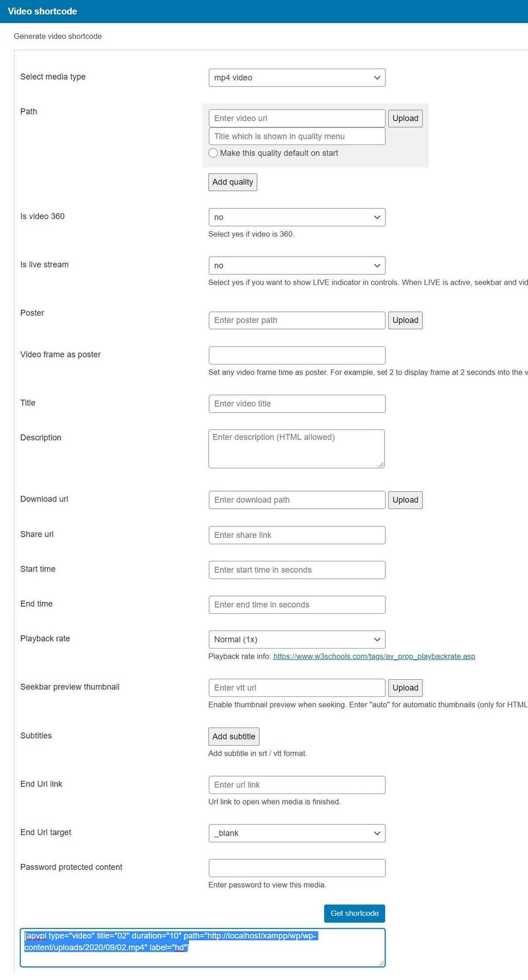Open the w3schools playback rate link
The image size is (528, 980).
tap(374, 656)
